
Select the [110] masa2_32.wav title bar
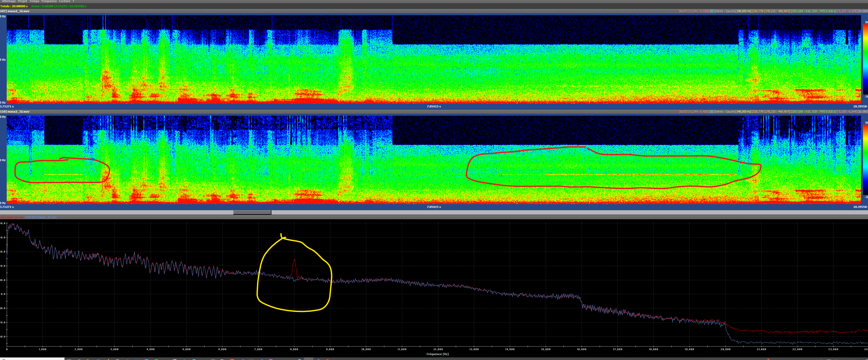pyautogui.click(x=15, y=112)
